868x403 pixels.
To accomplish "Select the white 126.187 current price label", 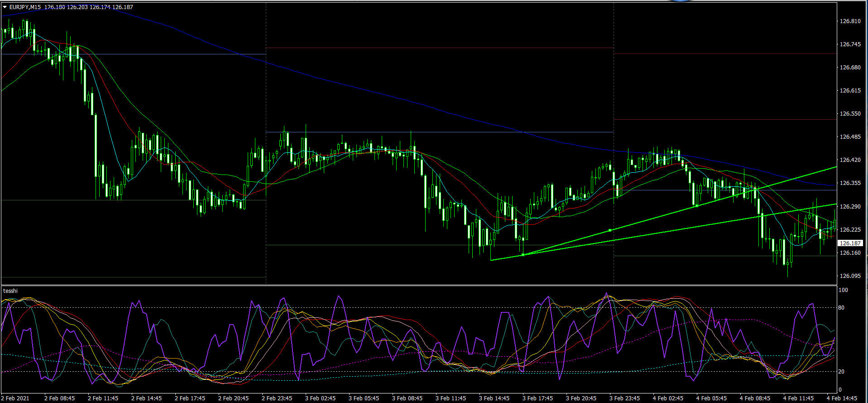I will coord(850,243).
